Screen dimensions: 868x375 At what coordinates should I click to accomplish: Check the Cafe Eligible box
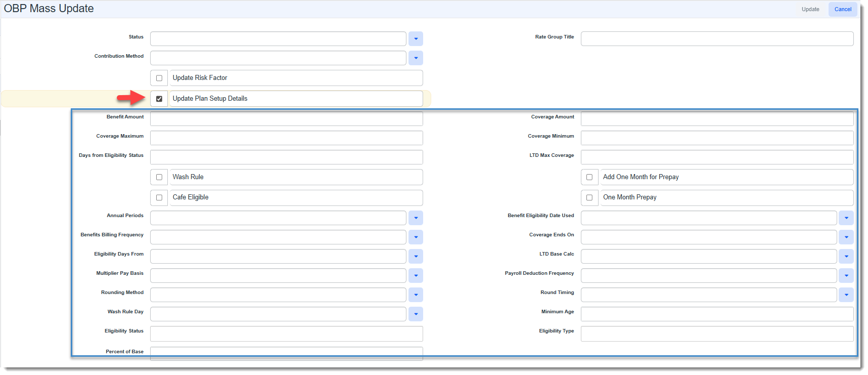point(159,198)
